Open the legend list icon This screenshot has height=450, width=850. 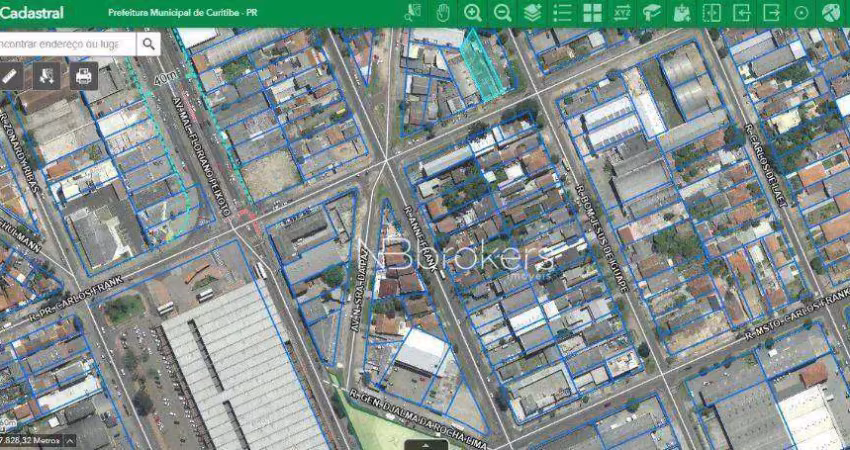[562, 13]
